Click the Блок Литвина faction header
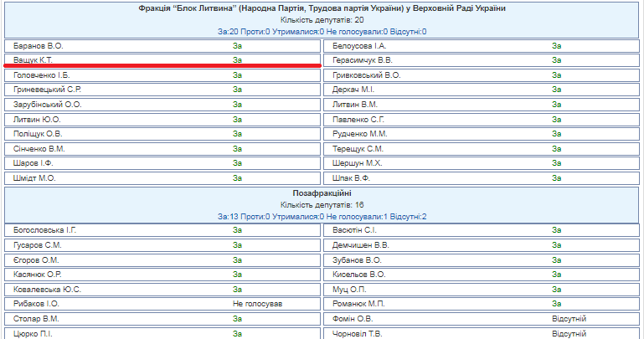The image size is (644, 339). tap(322, 8)
